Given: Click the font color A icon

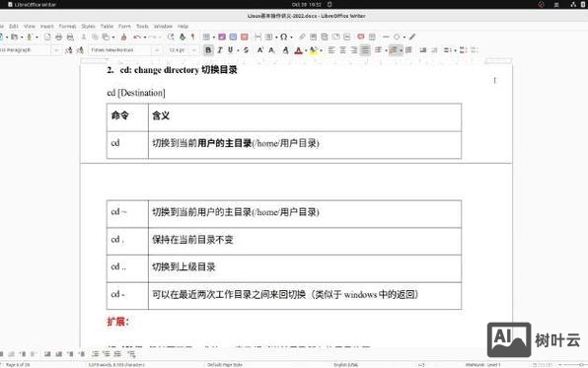Looking at the screenshot, I should click(x=299, y=50).
